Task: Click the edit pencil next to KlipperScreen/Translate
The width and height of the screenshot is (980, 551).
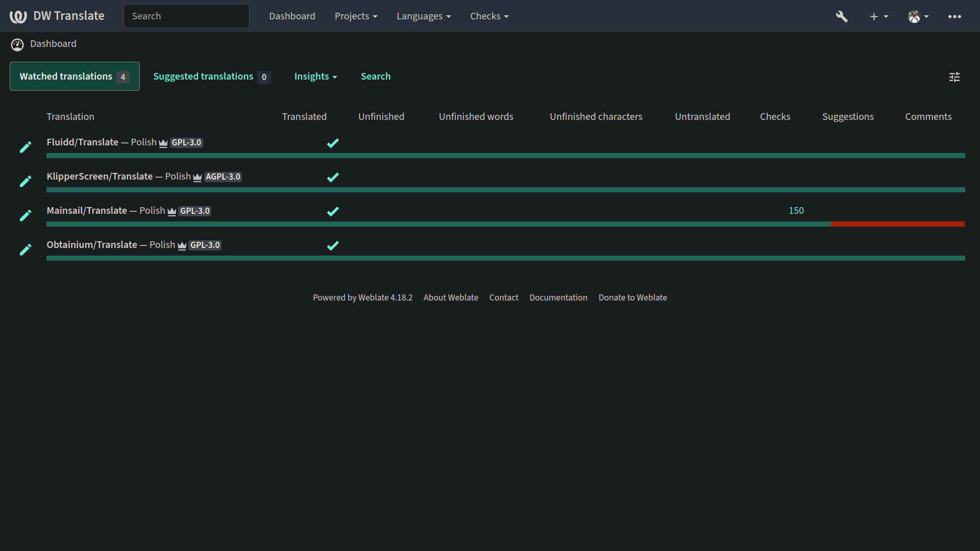Action: tap(26, 181)
